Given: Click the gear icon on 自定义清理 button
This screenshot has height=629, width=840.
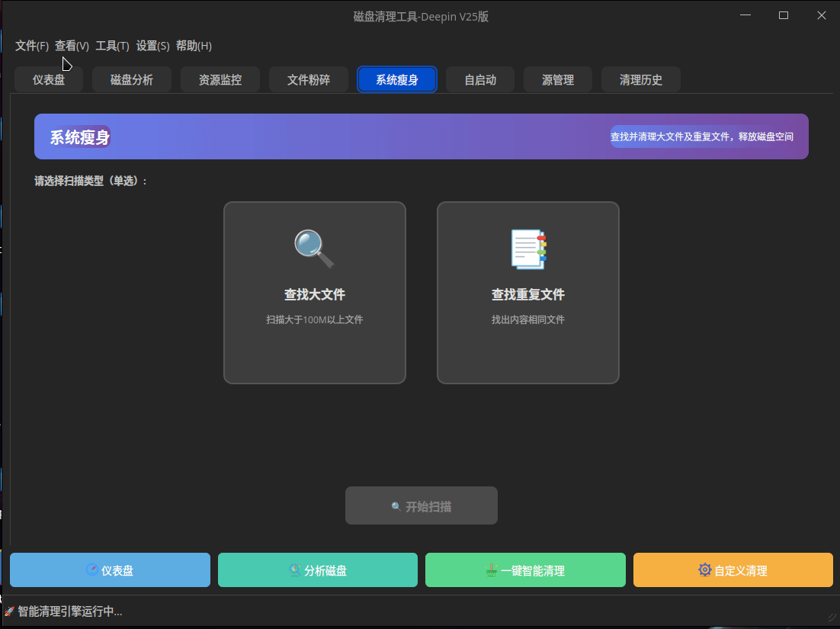Looking at the screenshot, I should pos(704,570).
